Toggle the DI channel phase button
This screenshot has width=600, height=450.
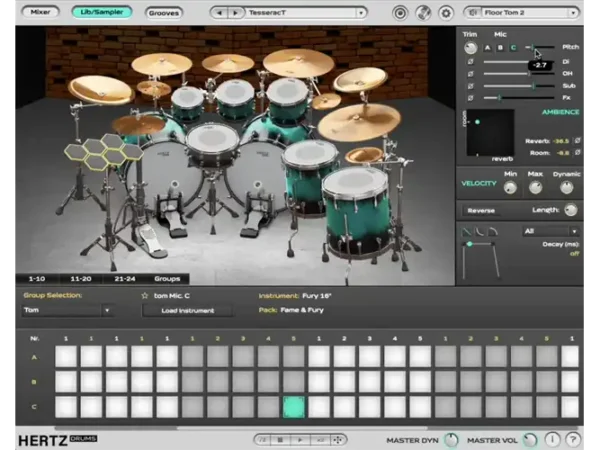[470, 62]
